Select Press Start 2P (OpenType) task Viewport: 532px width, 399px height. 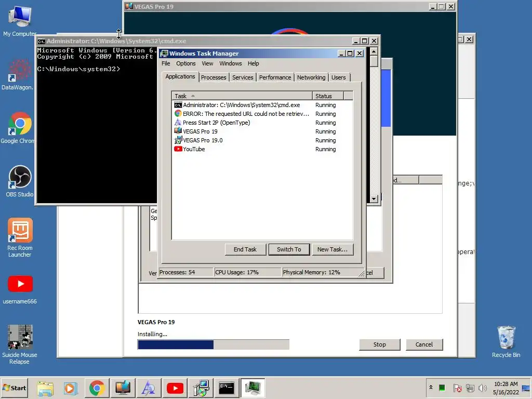tap(262, 123)
